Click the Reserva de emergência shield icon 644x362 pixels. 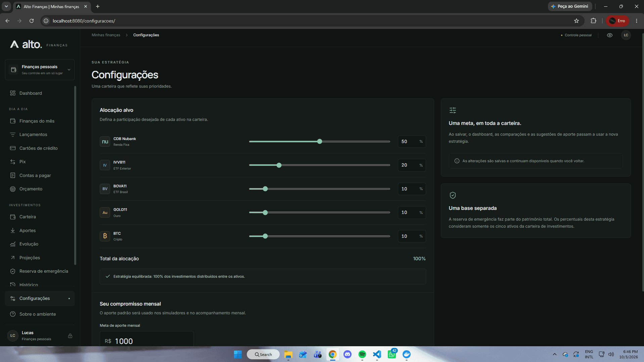point(13,271)
